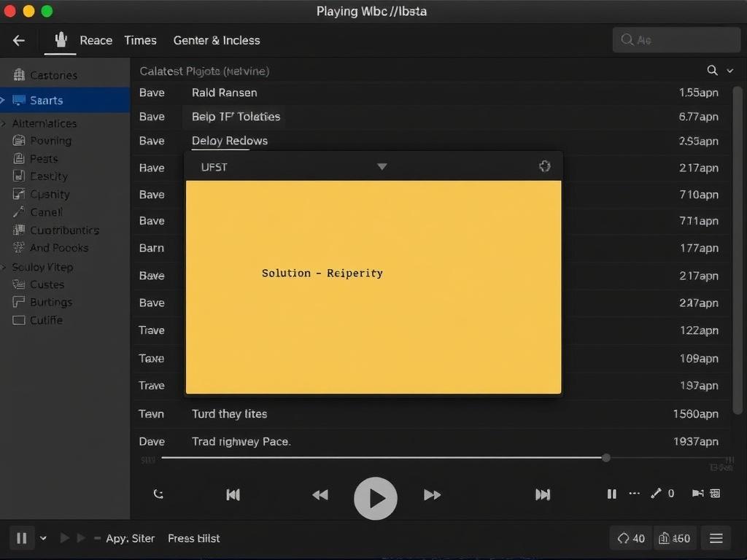The image size is (747, 560).
Task: Click the playback progress slider handle
Action: point(606,458)
